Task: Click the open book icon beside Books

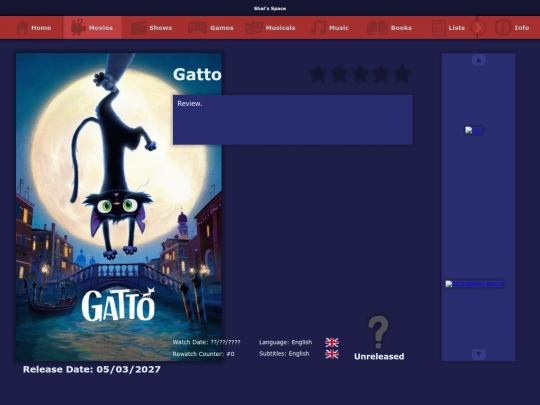Action: (377, 28)
